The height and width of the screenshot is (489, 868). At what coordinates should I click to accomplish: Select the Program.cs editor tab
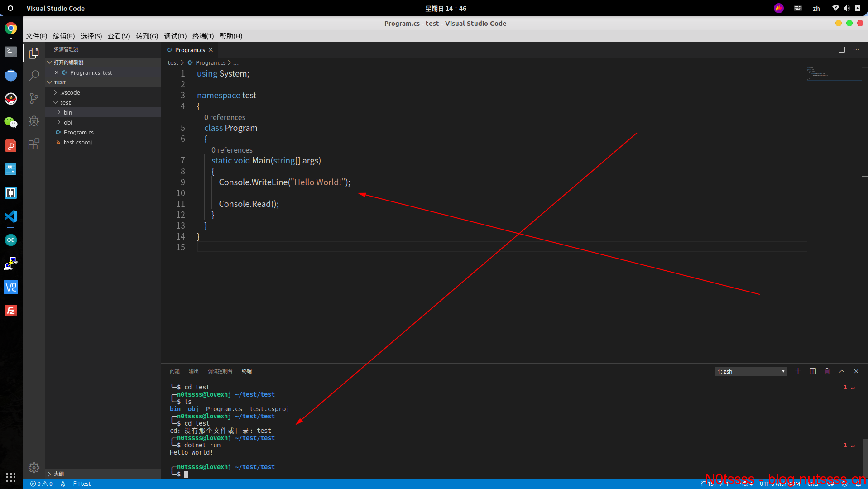pos(190,50)
